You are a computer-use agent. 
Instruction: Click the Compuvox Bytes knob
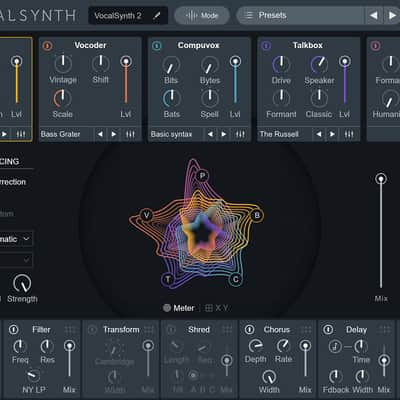(210, 65)
